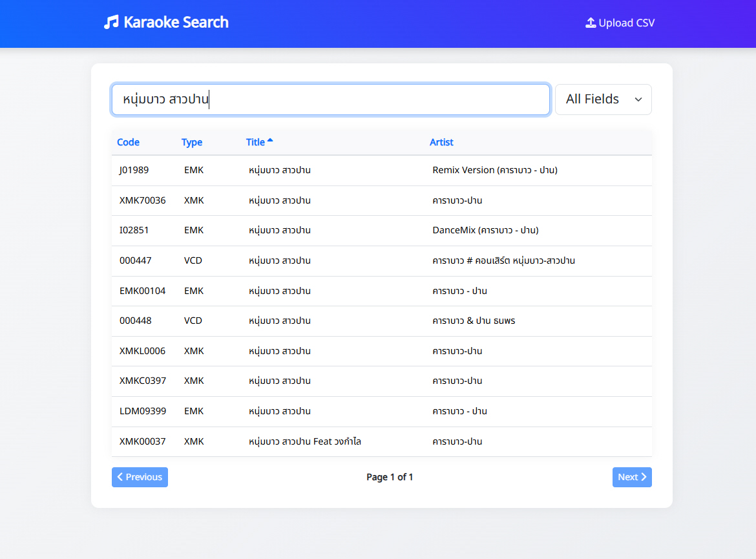756x559 pixels.
Task: Click the ascending sort arrow next to Title
Action: tap(270, 140)
